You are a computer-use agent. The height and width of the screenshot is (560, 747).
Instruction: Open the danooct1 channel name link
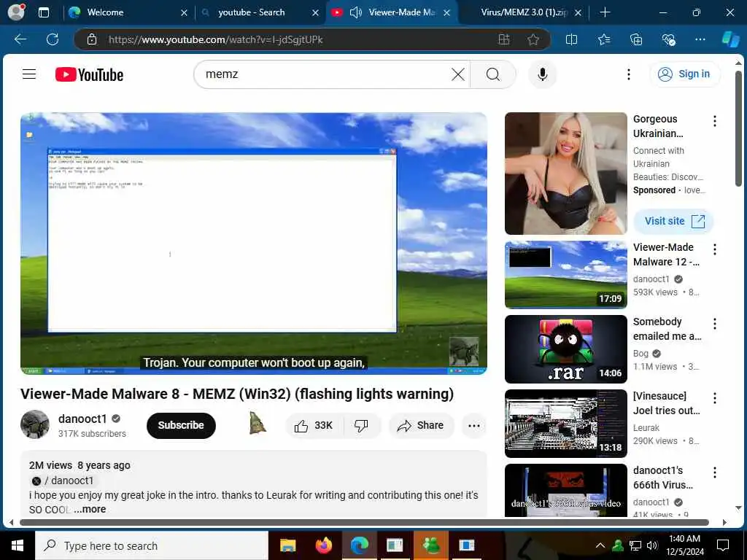[x=82, y=419]
